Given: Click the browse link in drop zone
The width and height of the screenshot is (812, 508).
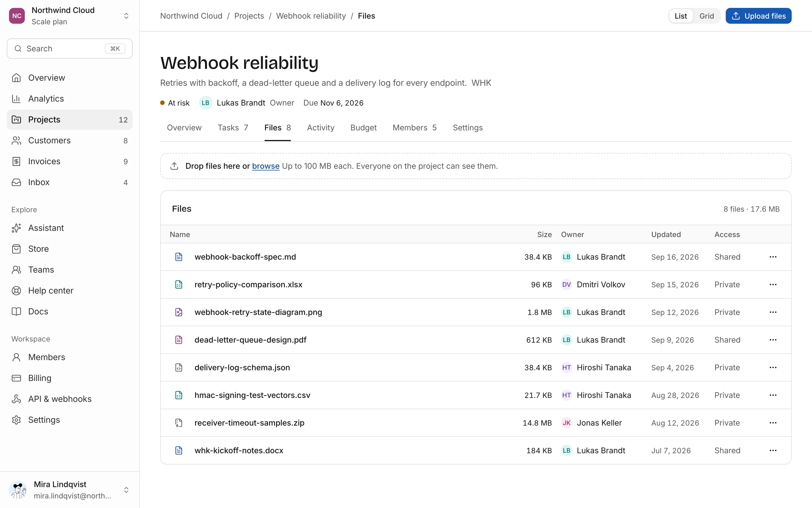Looking at the screenshot, I should tap(265, 166).
